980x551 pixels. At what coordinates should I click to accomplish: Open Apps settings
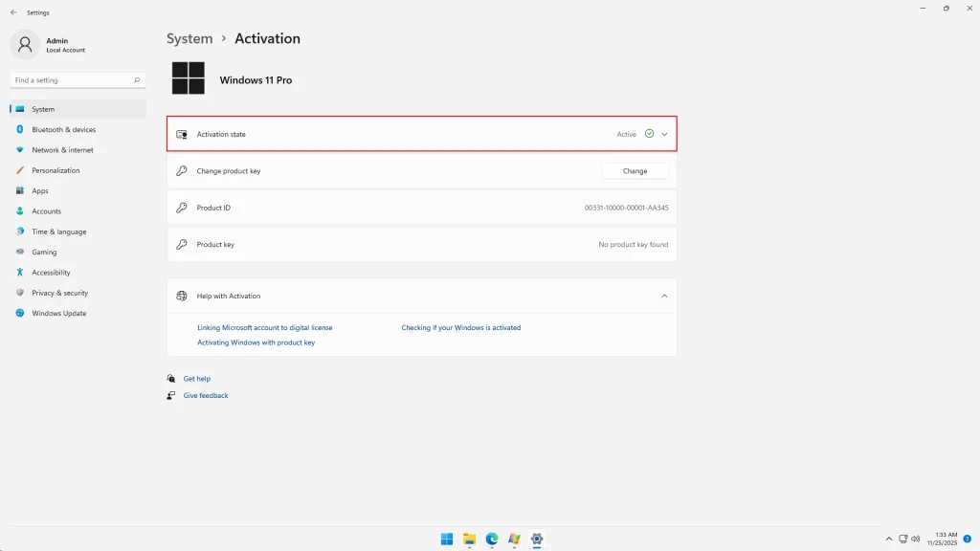click(x=40, y=190)
